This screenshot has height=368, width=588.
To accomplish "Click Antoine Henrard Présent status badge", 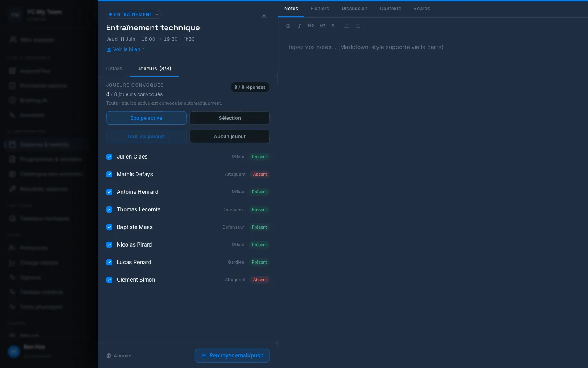I will click(259, 192).
